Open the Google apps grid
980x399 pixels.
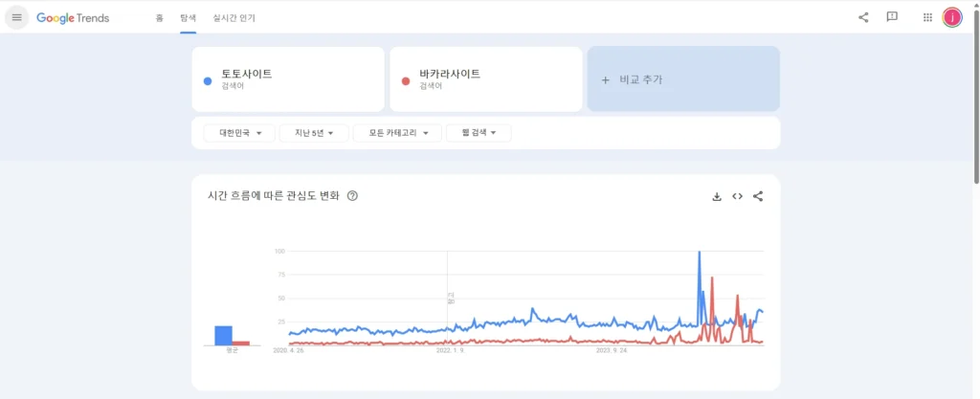click(x=927, y=17)
